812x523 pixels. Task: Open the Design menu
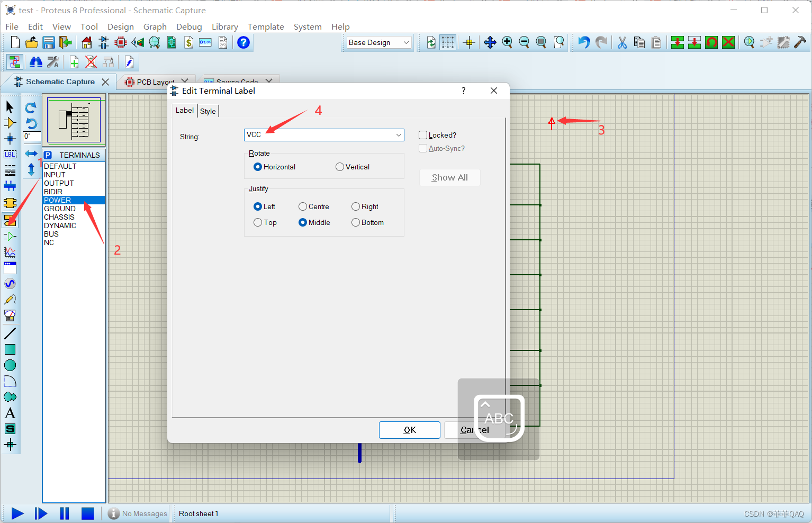121,26
